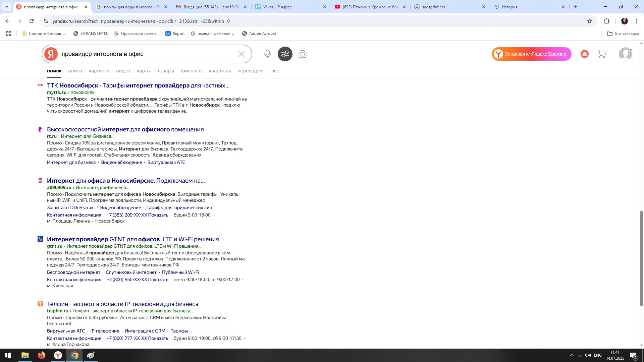Show phone number +7 (800) 550

(137, 280)
